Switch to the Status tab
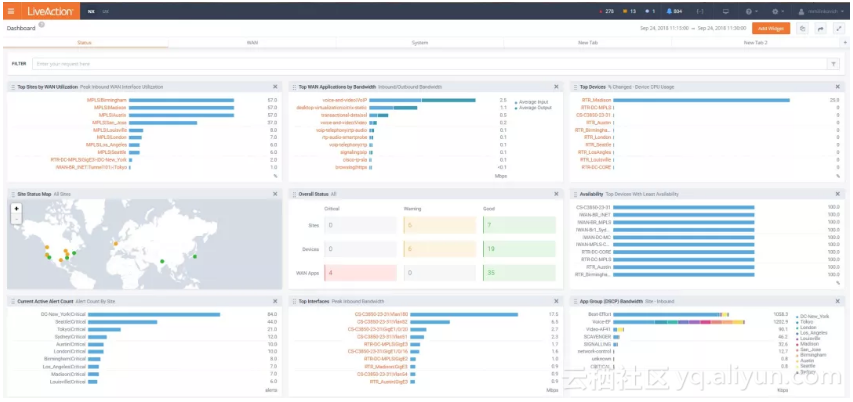853x402 pixels. pyautogui.click(x=84, y=42)
